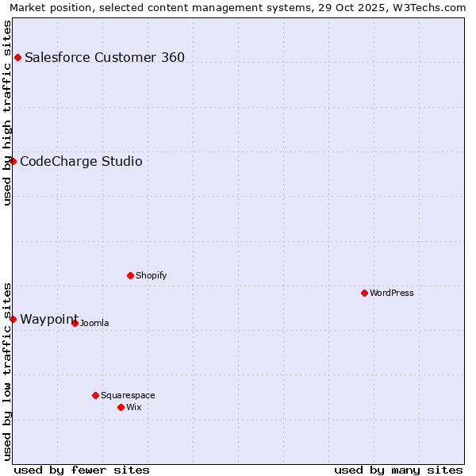Click the Wix red data point

[121, 407]
